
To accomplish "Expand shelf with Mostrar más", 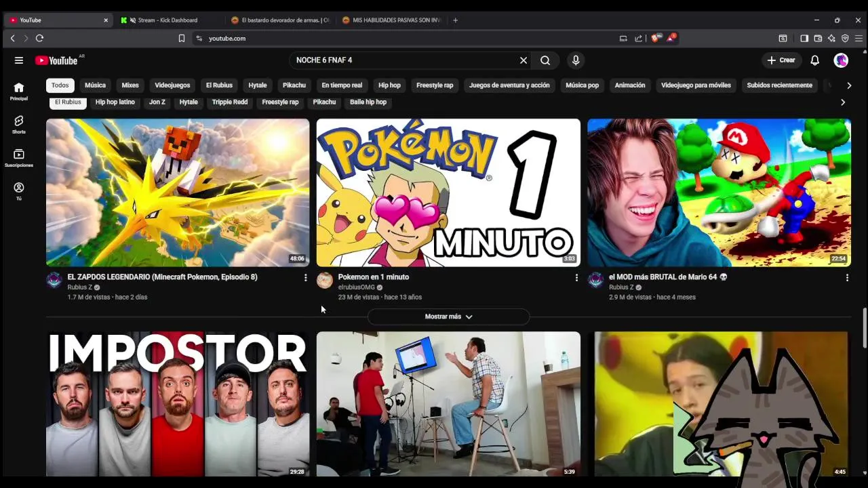I will pyautogui.click(x=448, y=317).
